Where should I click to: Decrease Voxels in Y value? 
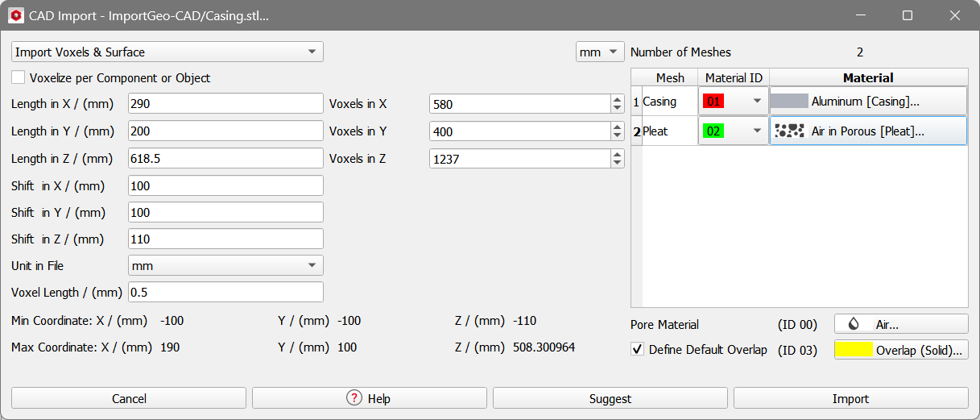[618, 136]
